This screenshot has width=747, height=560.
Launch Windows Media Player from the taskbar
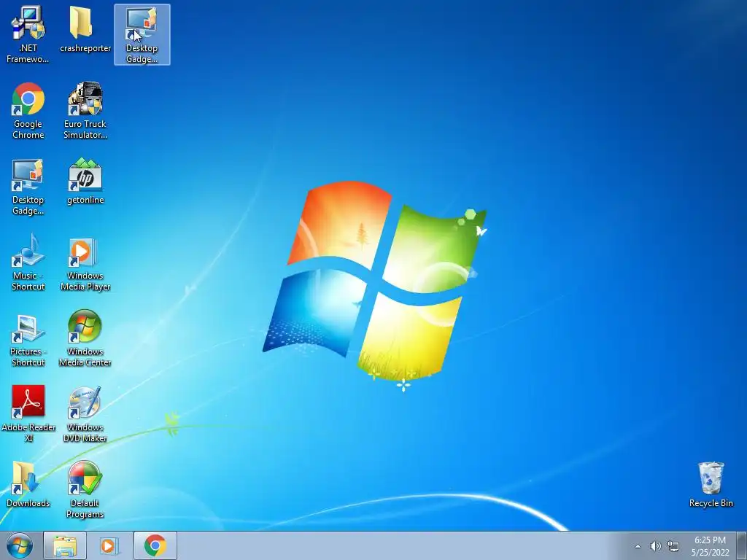click(x=109, y=545)
